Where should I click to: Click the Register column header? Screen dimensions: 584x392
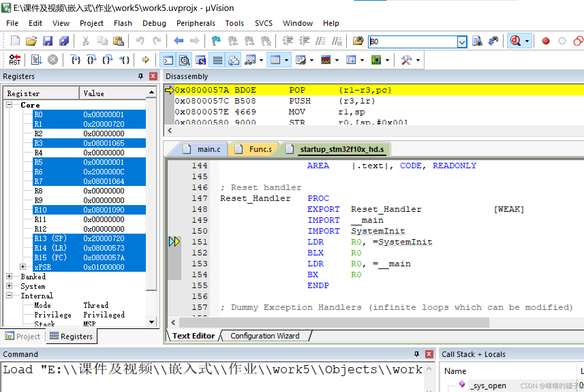[41, 93]
